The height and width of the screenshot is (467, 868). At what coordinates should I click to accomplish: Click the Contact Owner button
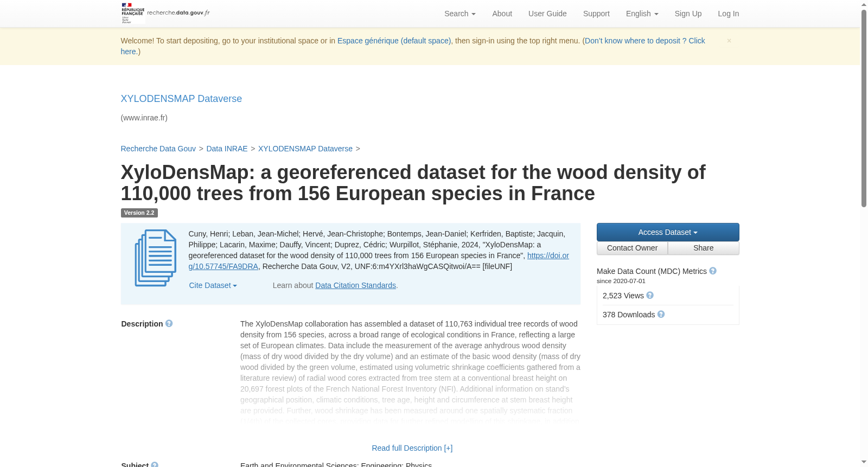(x=632, y=248)
